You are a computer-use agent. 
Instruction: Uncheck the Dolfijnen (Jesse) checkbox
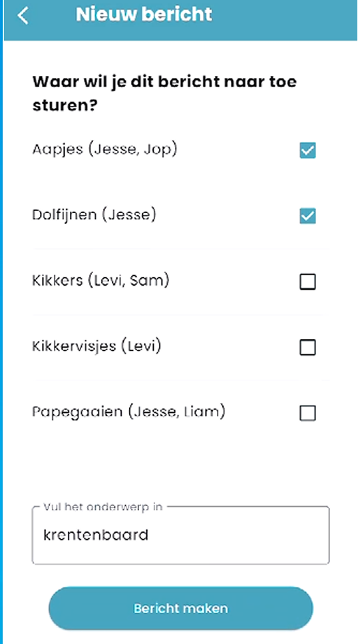[307, 216]
